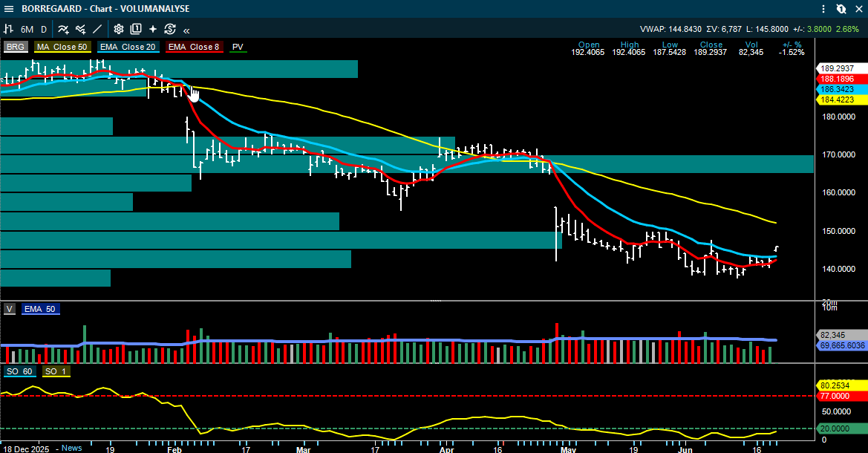Click the 18 Dec 2025 date label
The image size is (868, 453).
tap(26, 449)
